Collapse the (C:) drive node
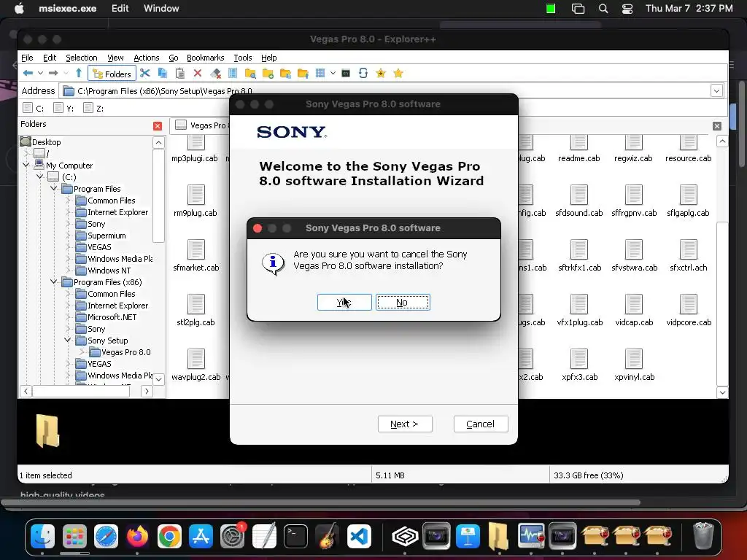The height and width of the screenshot is (560, 747). (40, 176)
